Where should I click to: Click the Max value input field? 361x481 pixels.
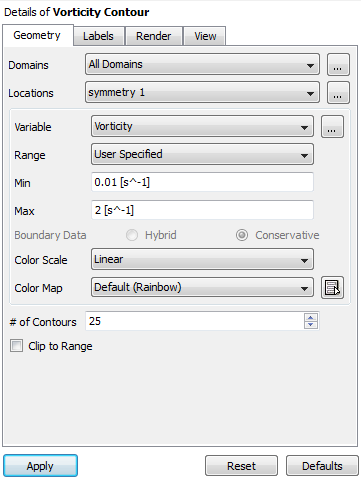(202, 210)
